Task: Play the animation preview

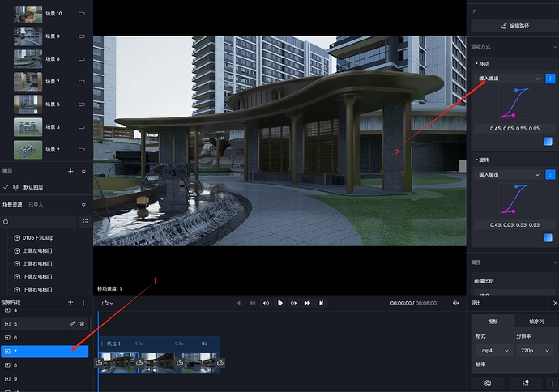Action: pos(280,303)
